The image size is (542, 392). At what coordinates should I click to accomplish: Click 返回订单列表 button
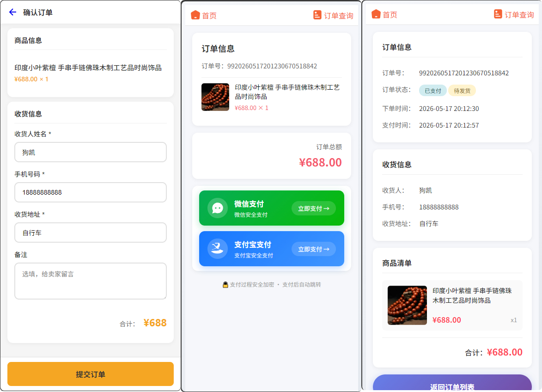coord(452,383)
